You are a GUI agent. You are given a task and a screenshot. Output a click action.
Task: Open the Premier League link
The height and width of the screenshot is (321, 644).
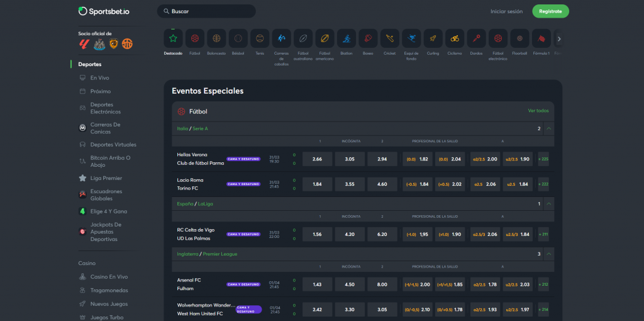220,254
